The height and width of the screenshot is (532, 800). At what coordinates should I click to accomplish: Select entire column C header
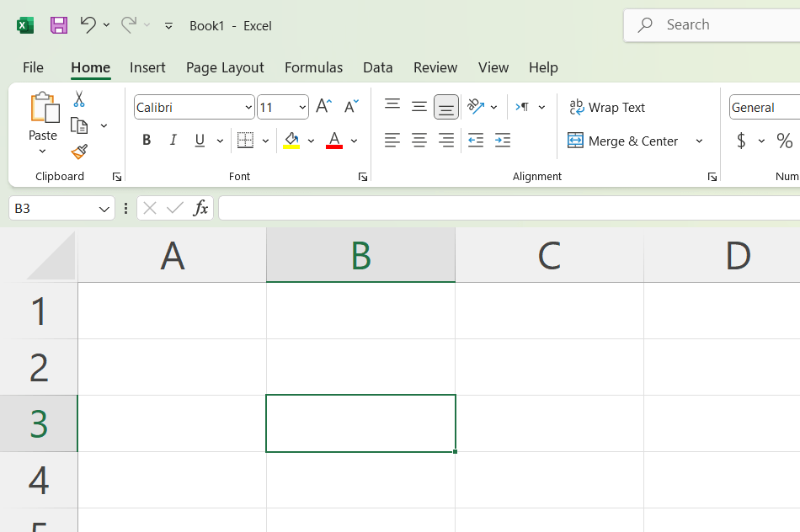pyautogui.click(x=550, y=255)
